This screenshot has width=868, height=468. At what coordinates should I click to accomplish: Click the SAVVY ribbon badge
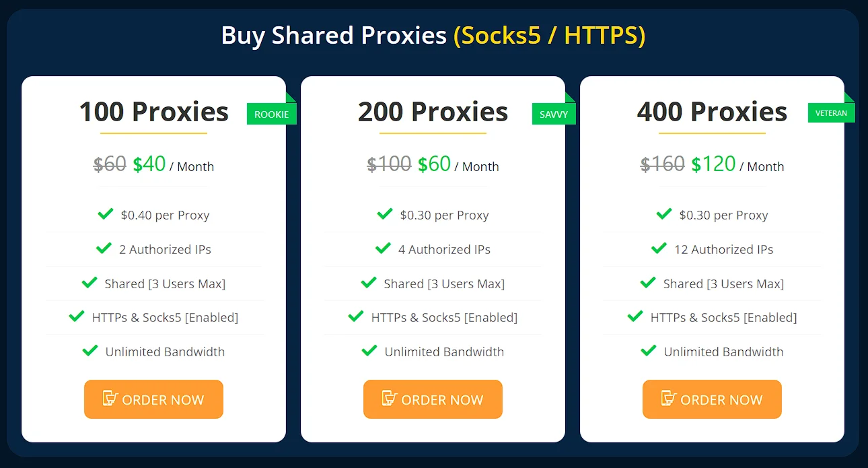coord(554,114)
